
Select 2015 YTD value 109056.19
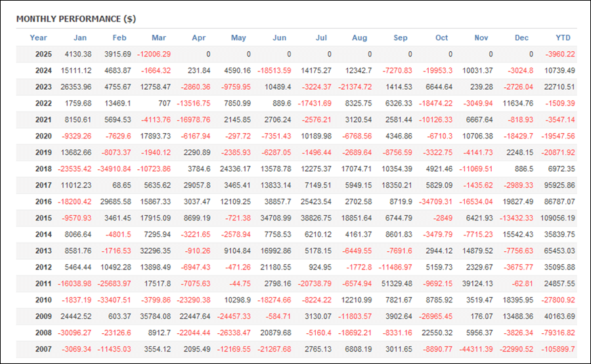pyautogui.click(x=558, y=218)
